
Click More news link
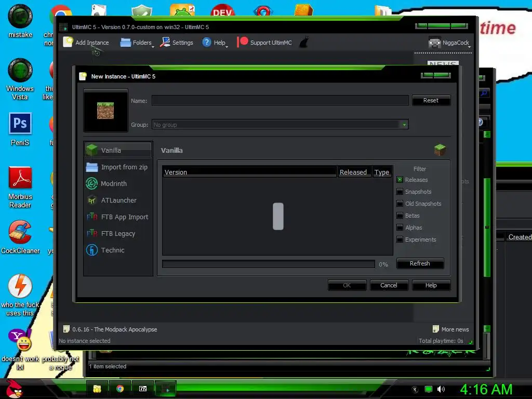click(x=451, y=329)
